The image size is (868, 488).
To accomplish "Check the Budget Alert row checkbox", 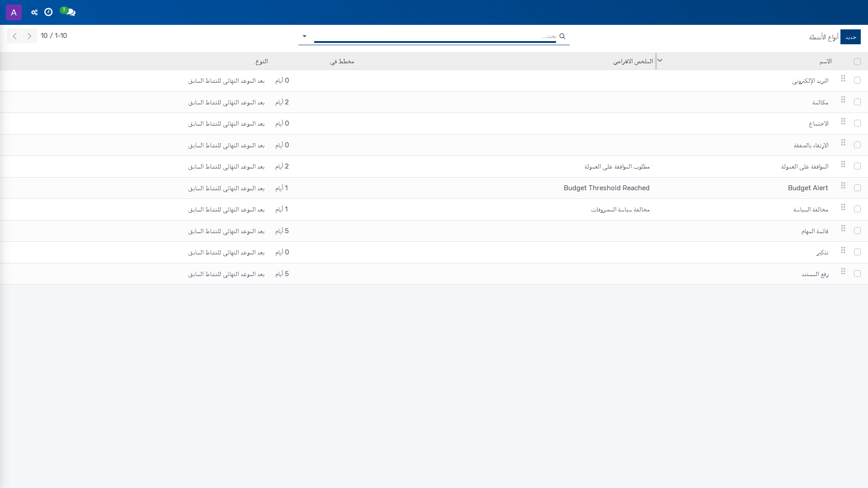I will pos(857,188).
